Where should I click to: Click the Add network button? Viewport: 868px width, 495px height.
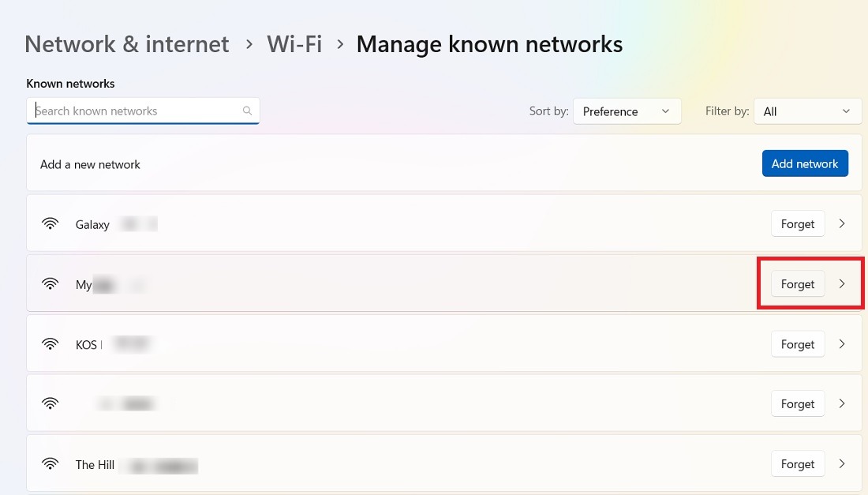pos(805,163)
